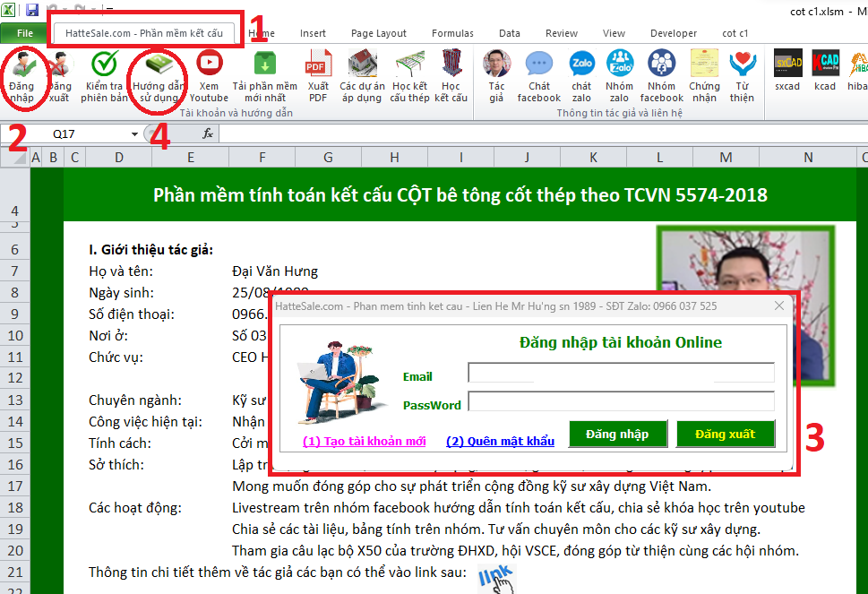Image resolution: width=868 pixels, height=594 pixels.
Task: Click the Save icon in quick access toolbar
Action: click(x=31, y=10)
